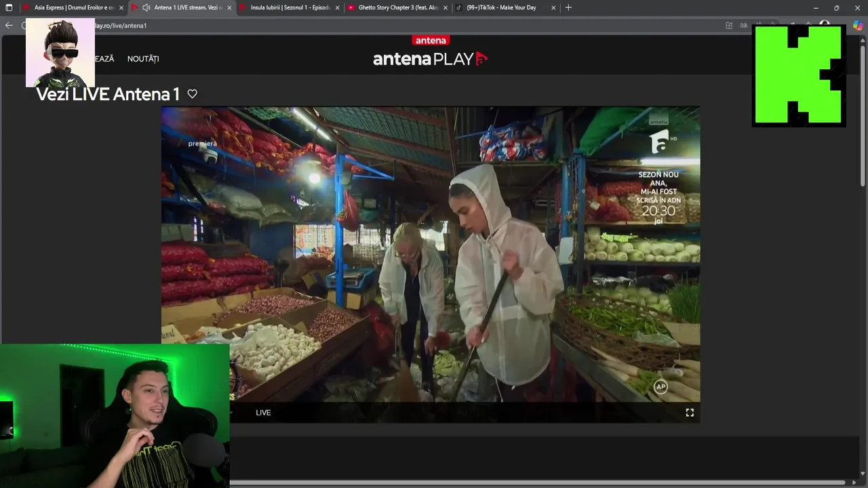Open the Ghetto Story Chapter 3 tab
Viewport: 868px width, 488px height.
click(x=398, y=7)
